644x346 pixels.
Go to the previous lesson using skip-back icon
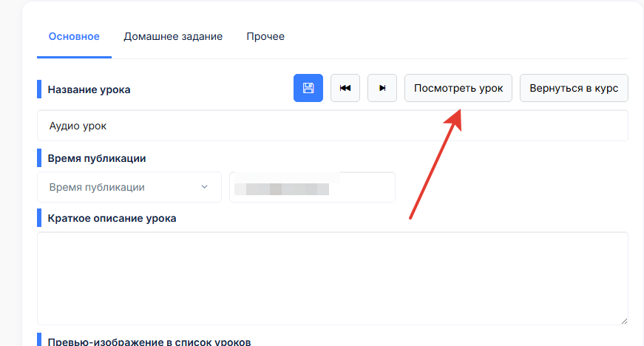pyautogui.click(x=345, y=88)
